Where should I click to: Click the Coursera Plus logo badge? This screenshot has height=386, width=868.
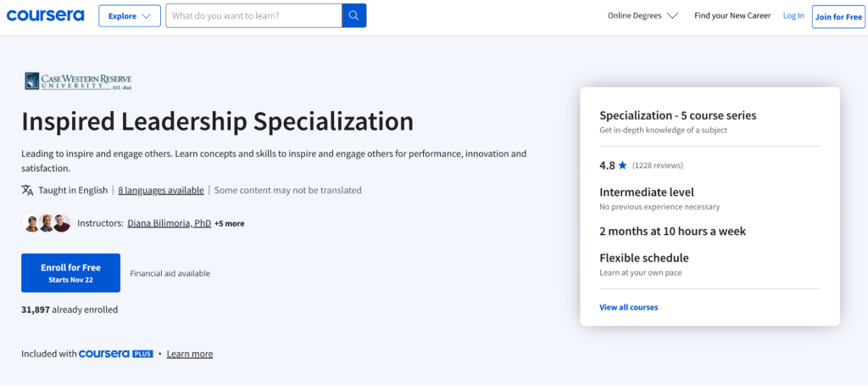[x=116, y=353]
